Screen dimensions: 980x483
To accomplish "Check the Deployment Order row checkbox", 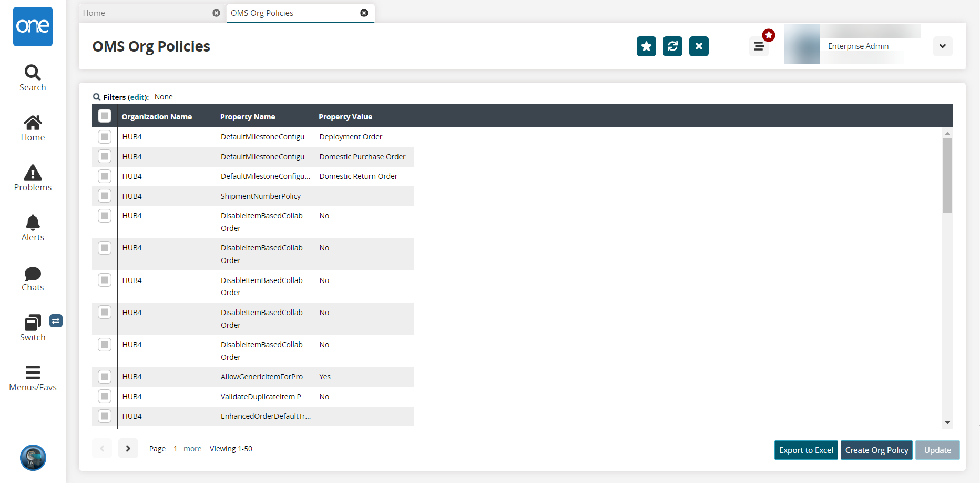I will click(x=105, y=137).
